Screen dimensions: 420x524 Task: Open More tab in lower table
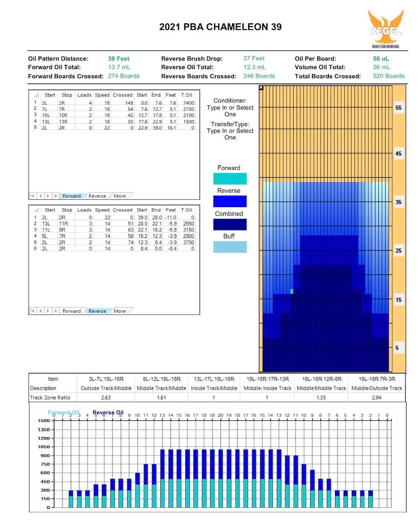[x=120, y=311]
